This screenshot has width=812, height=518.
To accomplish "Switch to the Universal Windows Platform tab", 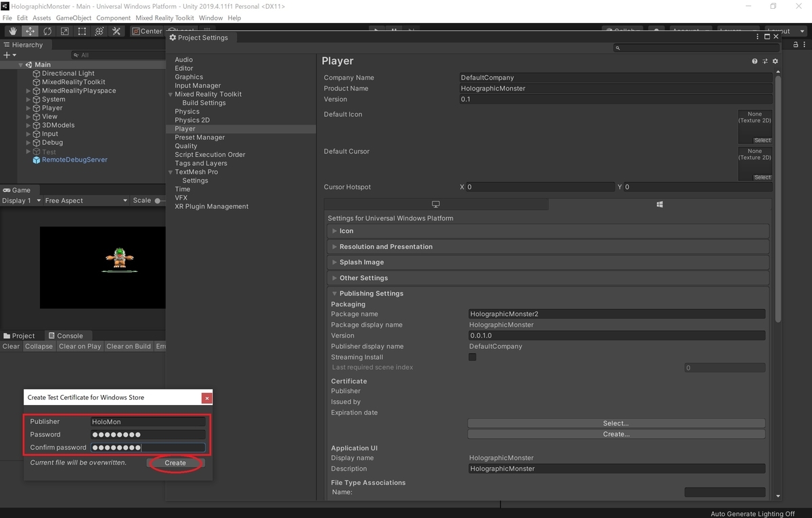I will (x=659, y=204).
